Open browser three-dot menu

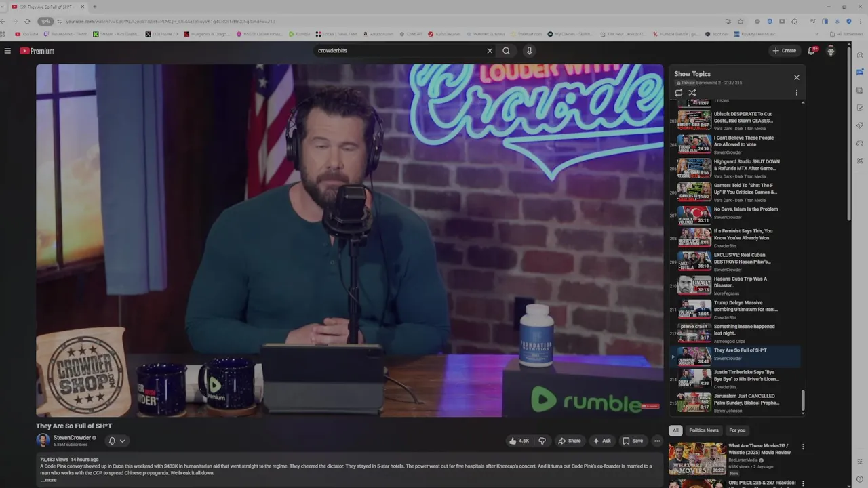(x=861, y=21)
